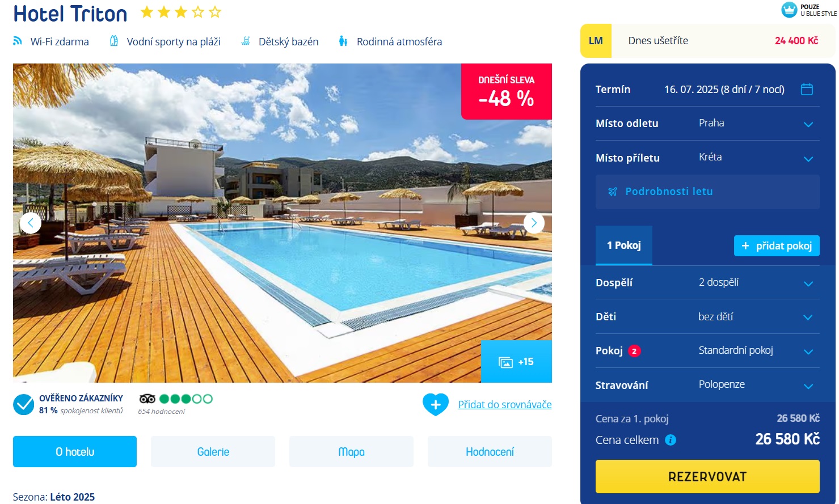Screen dimensions: 839x504
Task: Open the Mapa tab
Action: click(352, 452)
